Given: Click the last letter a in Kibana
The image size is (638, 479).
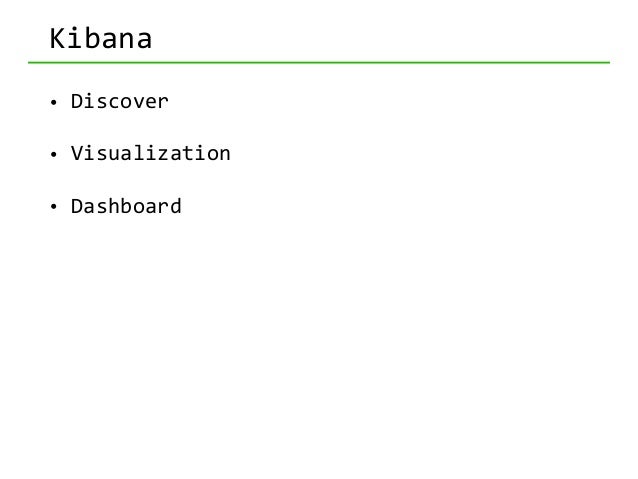Looking at the screenshot, I should 144,41.
